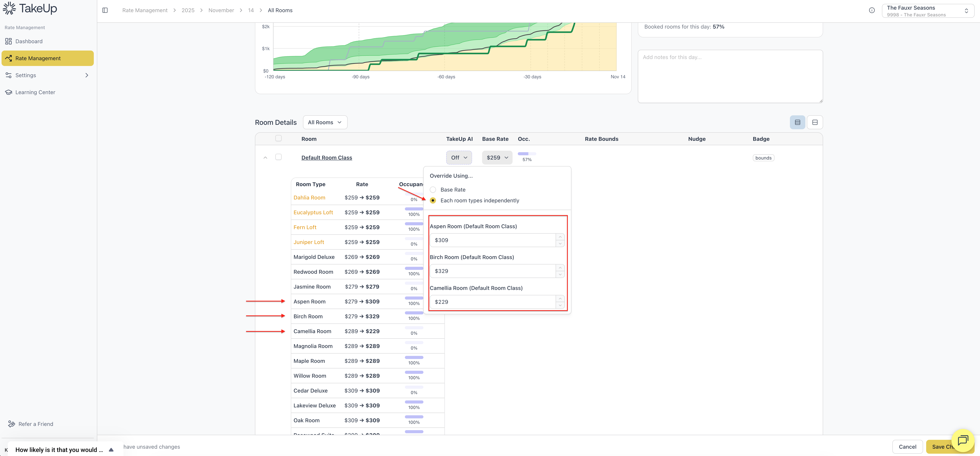Open Learning Center in sidebar
Image resolution: width=980 pixels, height=456 pixels.
click(x=35, y=92)
